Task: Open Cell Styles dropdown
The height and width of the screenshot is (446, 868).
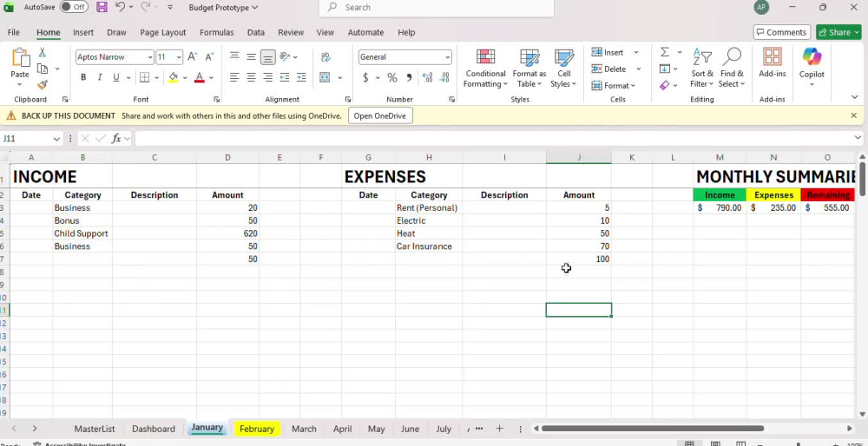Action: [x=563, y=68]
